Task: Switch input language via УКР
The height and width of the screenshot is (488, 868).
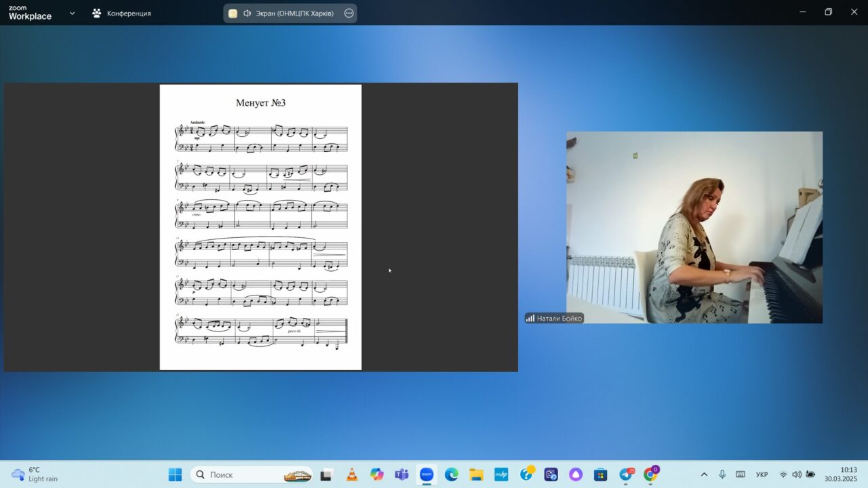Action: (762, 474)
